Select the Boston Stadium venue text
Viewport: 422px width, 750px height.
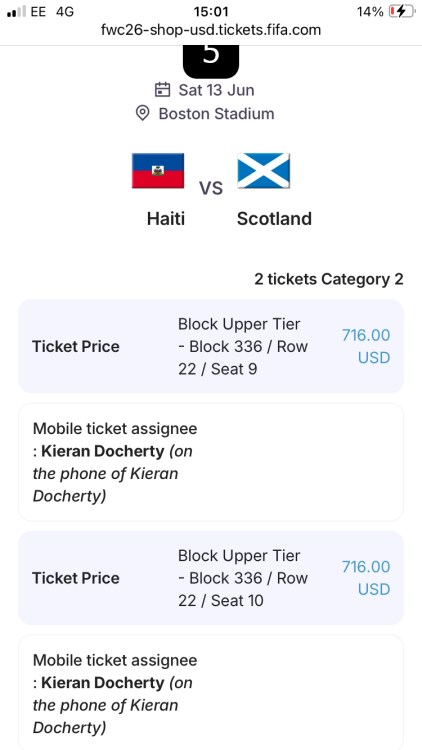point(216,114)
